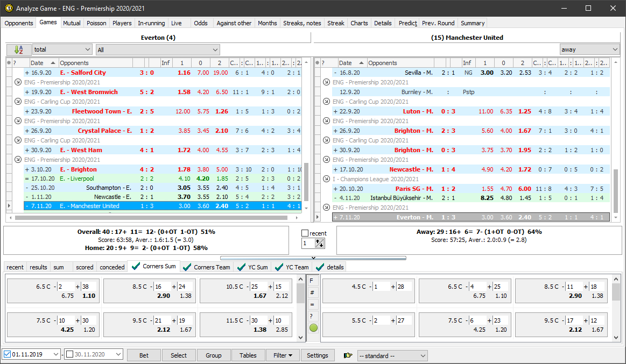Screen dimensions: 626x364
Task: Open the Settings button
Action: point(317,355)
